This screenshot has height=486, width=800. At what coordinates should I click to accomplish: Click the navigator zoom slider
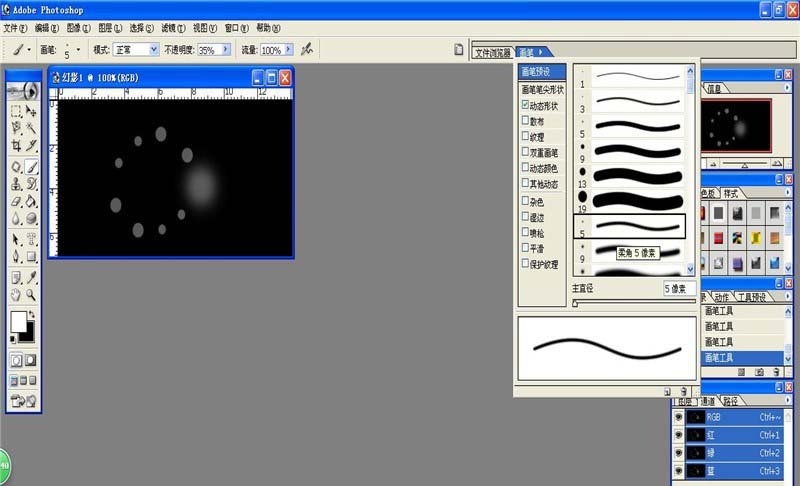pos(744,164)
